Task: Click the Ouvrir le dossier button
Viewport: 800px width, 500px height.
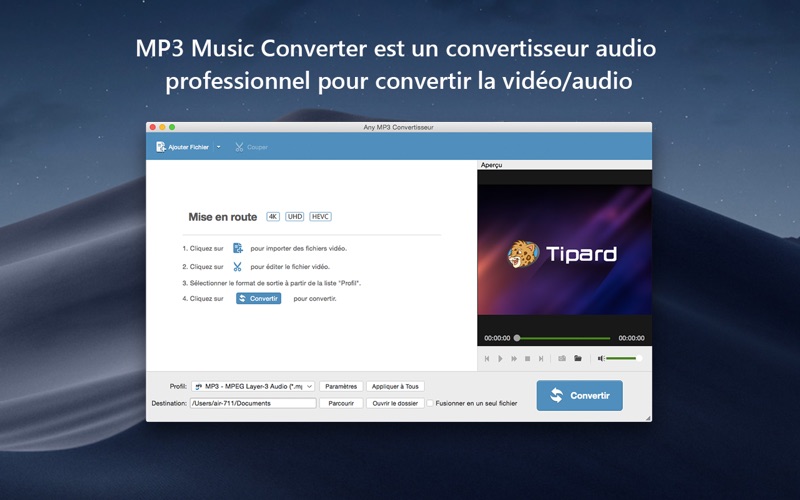Action: 395,403
